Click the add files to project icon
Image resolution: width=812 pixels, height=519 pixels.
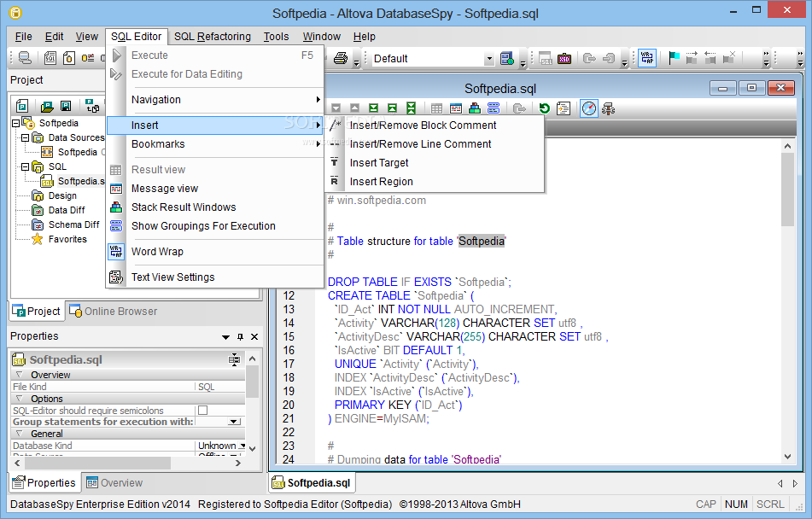click(92, 106)
